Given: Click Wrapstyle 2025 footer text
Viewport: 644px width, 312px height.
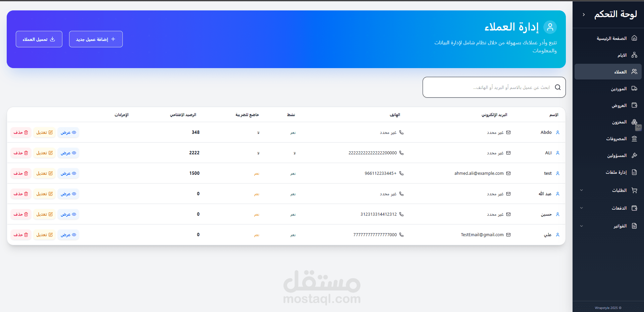Looking at the screenshot, I should (608, 308).
